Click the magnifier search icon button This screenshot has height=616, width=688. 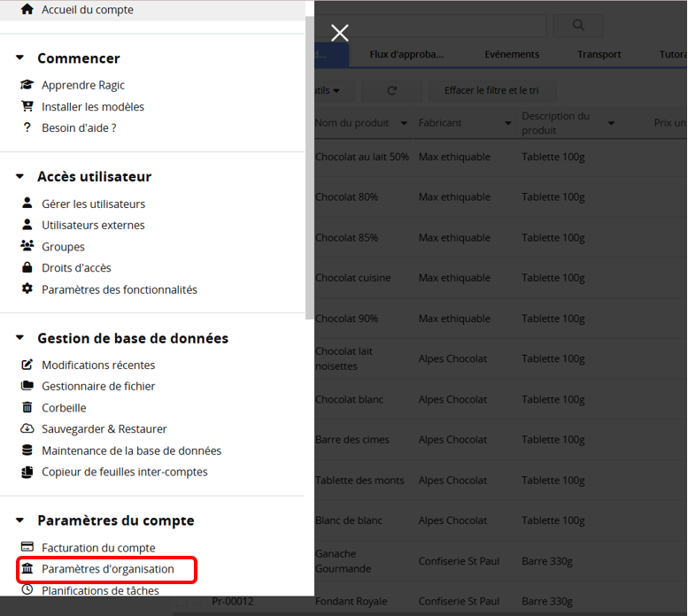577,26
